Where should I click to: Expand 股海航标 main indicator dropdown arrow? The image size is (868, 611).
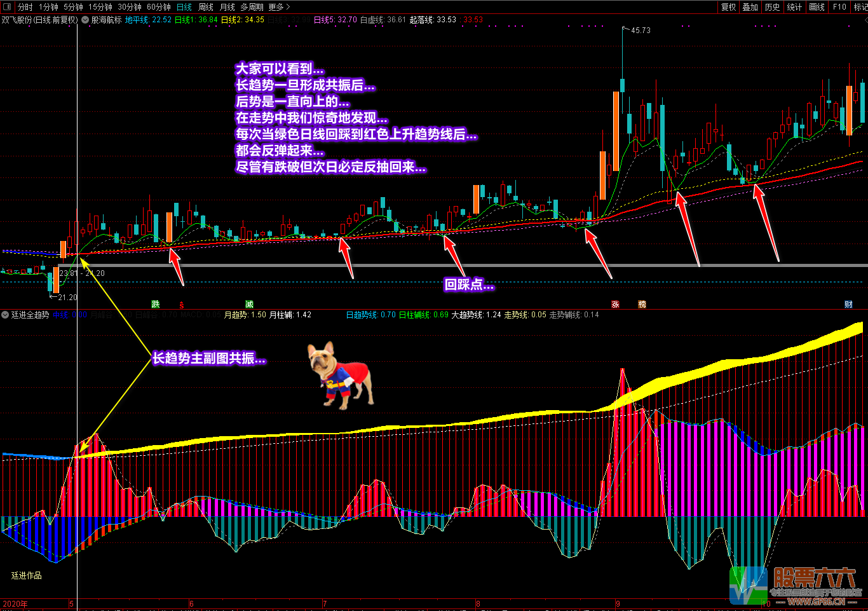[85, 20]
